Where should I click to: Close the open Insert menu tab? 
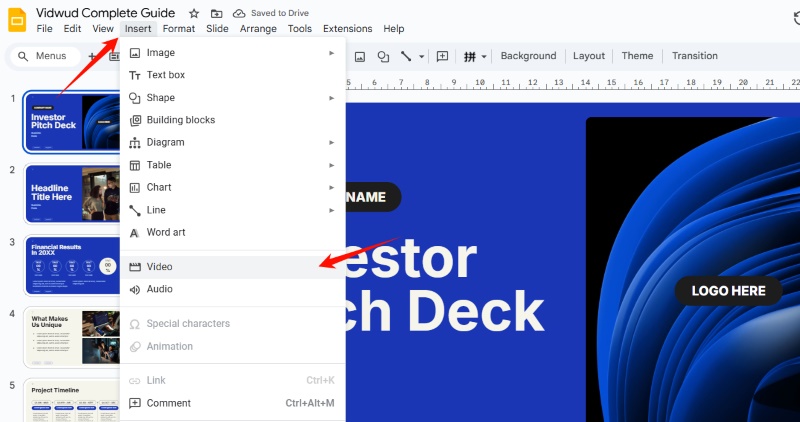[138, 29]
